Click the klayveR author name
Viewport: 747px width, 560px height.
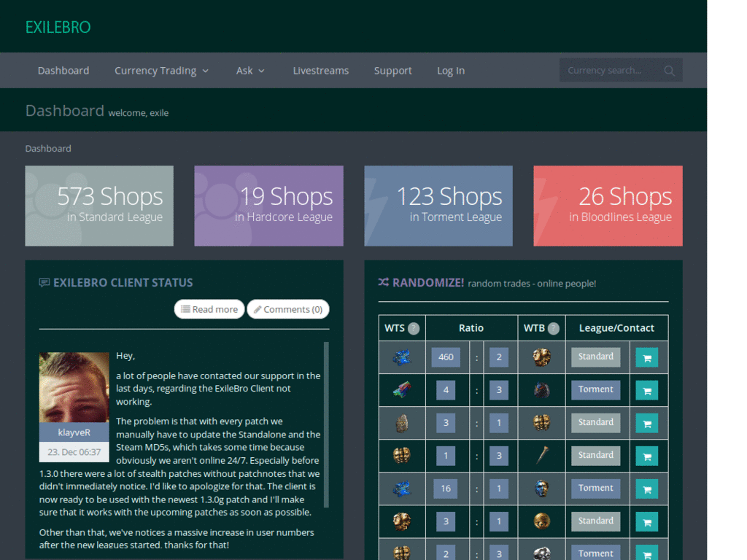point(74,432)
